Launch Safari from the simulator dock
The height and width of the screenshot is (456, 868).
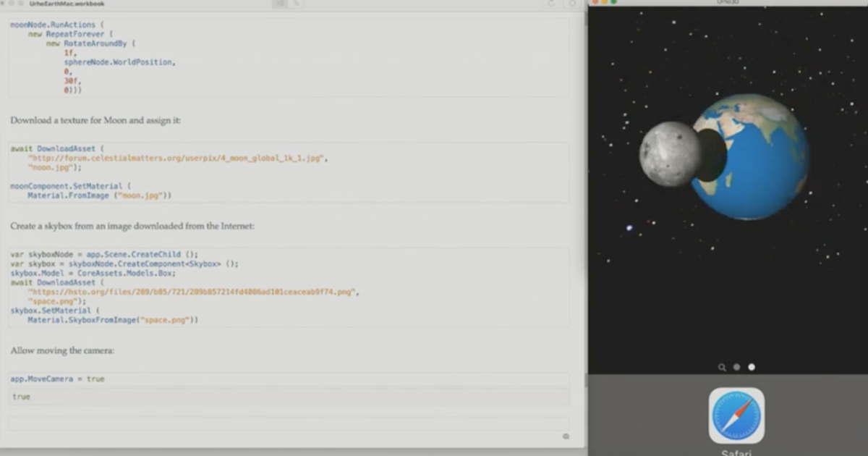(x=736, y=416)
